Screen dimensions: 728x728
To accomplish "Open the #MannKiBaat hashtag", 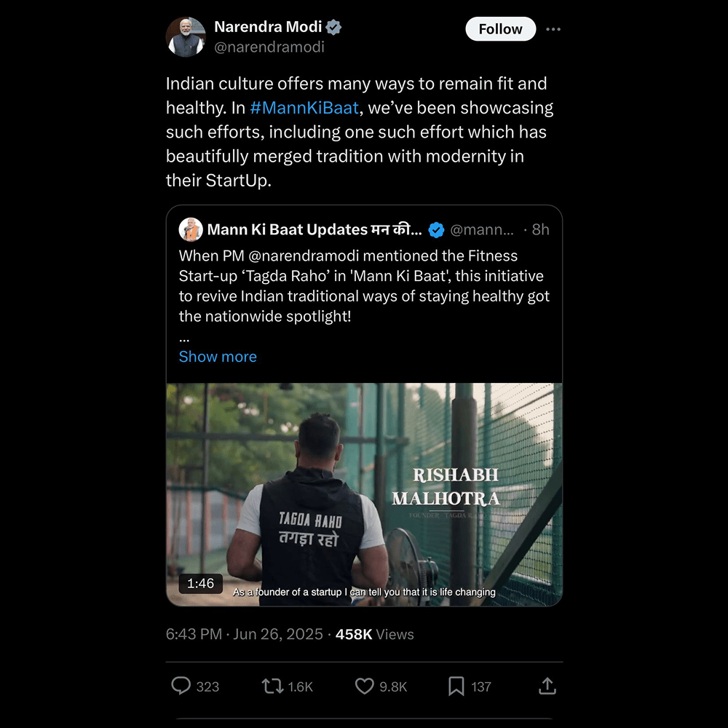I will click(x=304, y=108).
